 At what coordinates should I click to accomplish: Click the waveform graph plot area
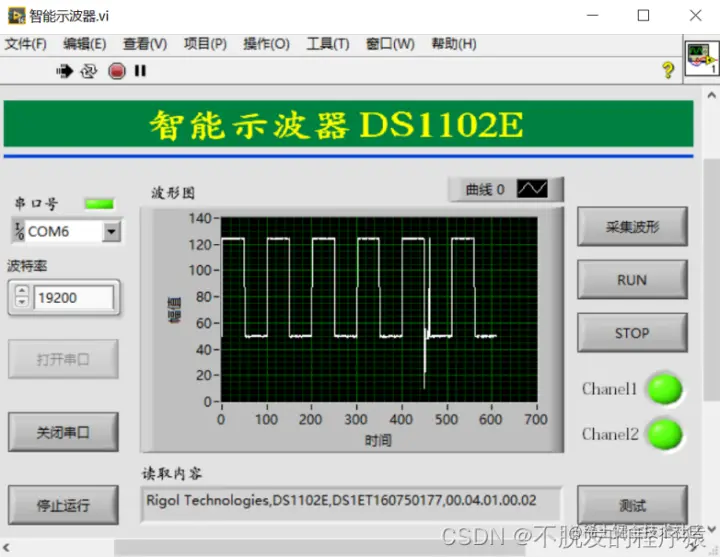point(379,309)
